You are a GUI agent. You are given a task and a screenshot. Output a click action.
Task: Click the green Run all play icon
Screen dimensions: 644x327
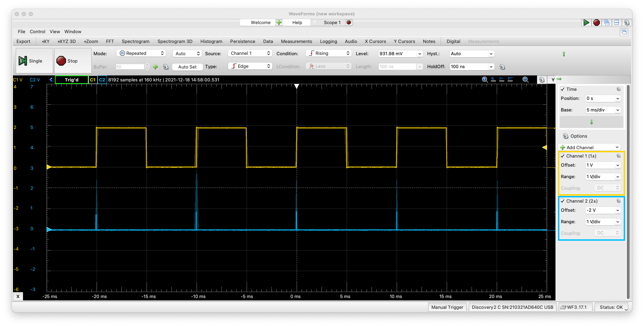586,22
